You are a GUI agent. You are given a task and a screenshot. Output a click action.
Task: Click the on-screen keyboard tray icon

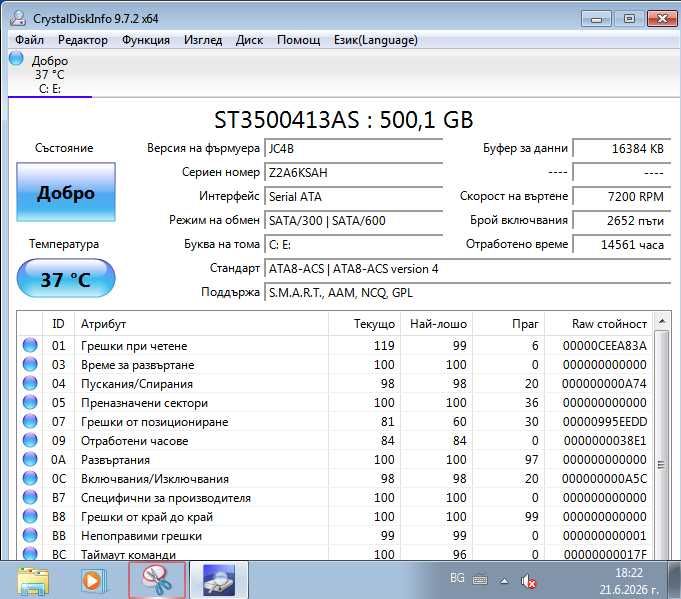479,579
